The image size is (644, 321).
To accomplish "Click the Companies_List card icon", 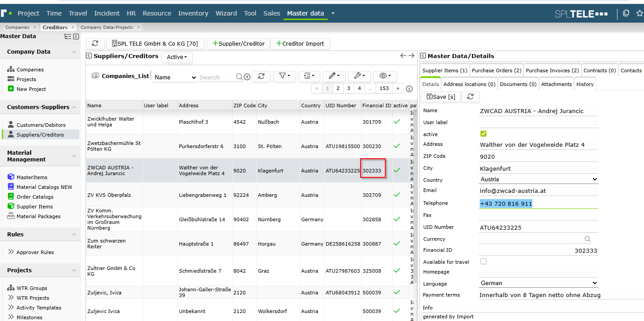I will [95, 76].
